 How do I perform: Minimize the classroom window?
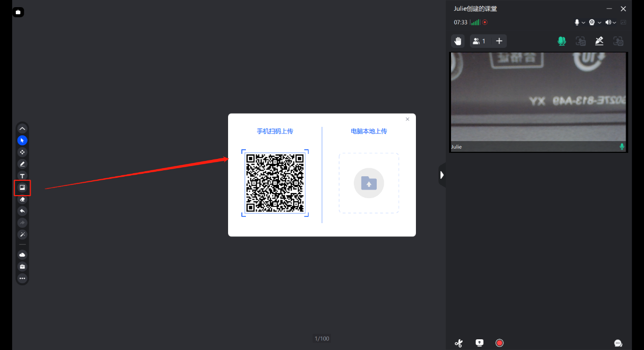[x=609, y=9]
